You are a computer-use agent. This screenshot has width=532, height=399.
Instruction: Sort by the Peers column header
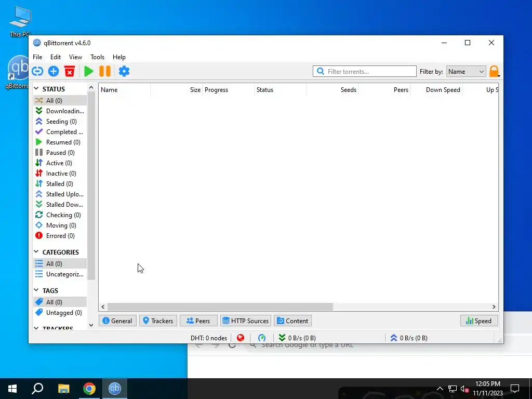(384, 90)
